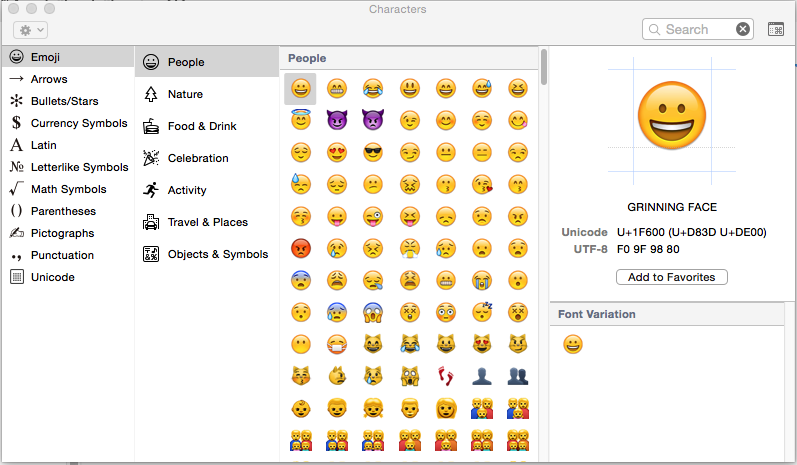
Task: Open the Unicode category
Action: point(68,277)
